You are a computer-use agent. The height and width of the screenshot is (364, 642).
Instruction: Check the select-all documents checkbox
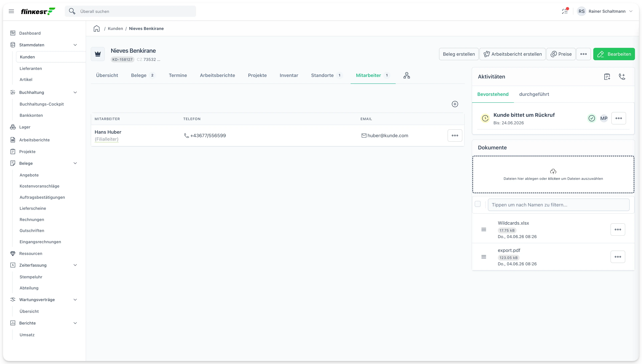pyautogui.click(x=478, y=204)
